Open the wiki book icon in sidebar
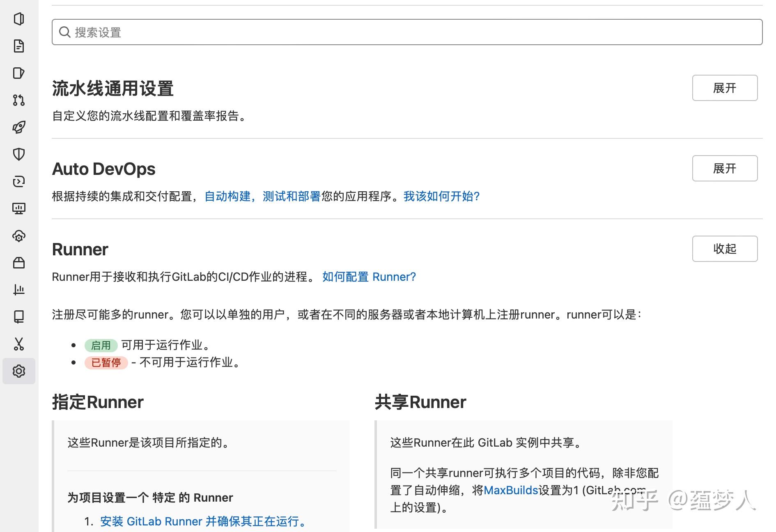The height and width of the screenshot is (532, 776). pyautogui.click(x=19, y=316)
